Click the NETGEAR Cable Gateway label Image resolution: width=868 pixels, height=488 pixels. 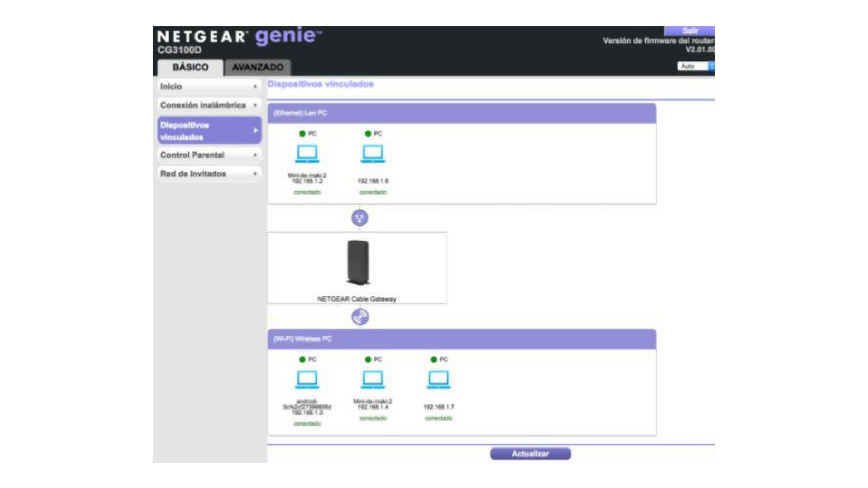[357, 299]
